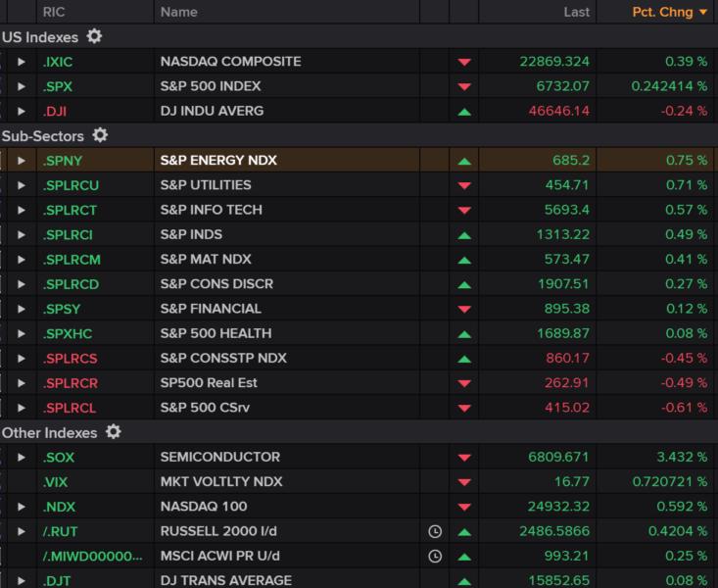The image size is (718, 588).
Task: Open Other Indexes gear settings
Action: 113,432
